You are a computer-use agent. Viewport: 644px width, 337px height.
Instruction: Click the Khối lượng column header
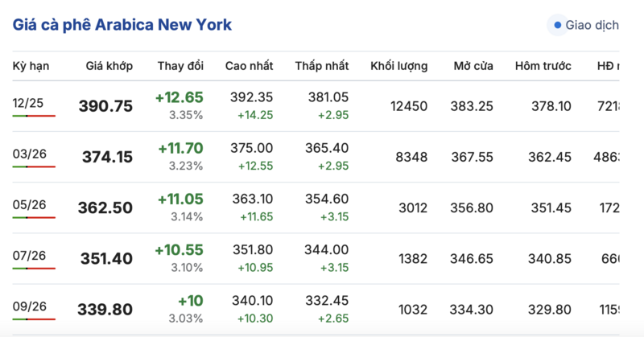398,65
